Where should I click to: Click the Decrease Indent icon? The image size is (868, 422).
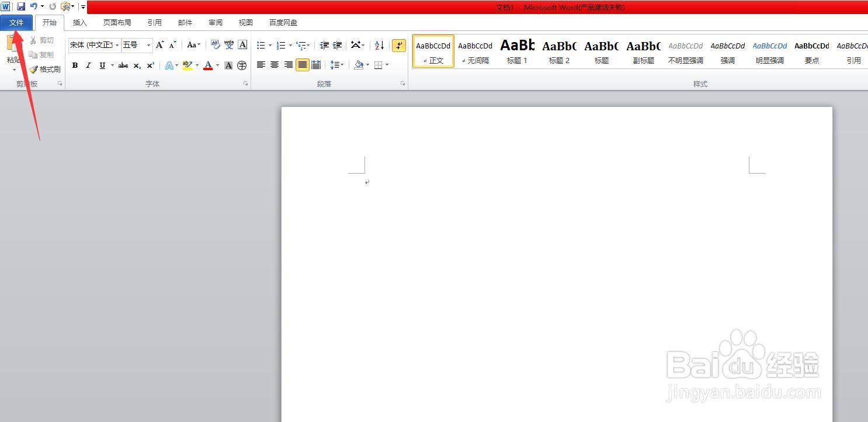[324, 45]
